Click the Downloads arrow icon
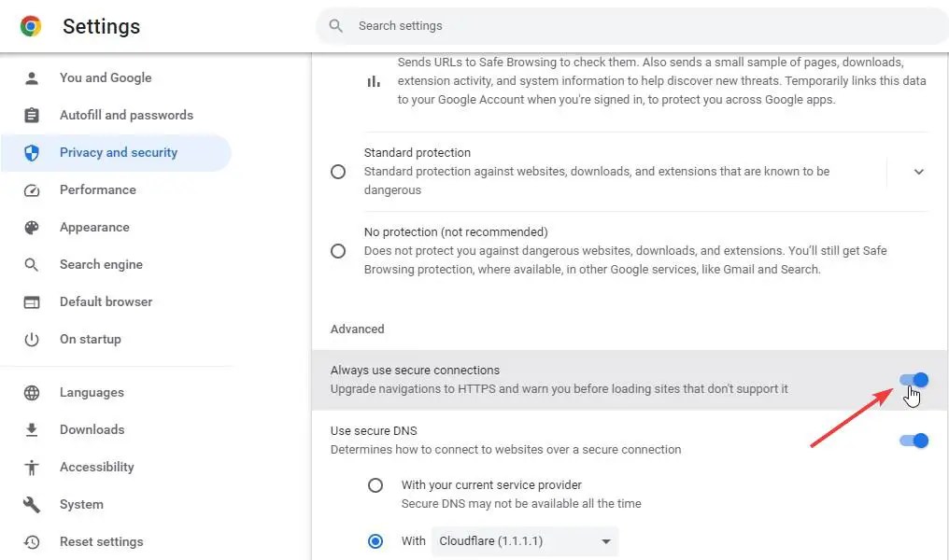949x560 pixels. pos(32,430)
